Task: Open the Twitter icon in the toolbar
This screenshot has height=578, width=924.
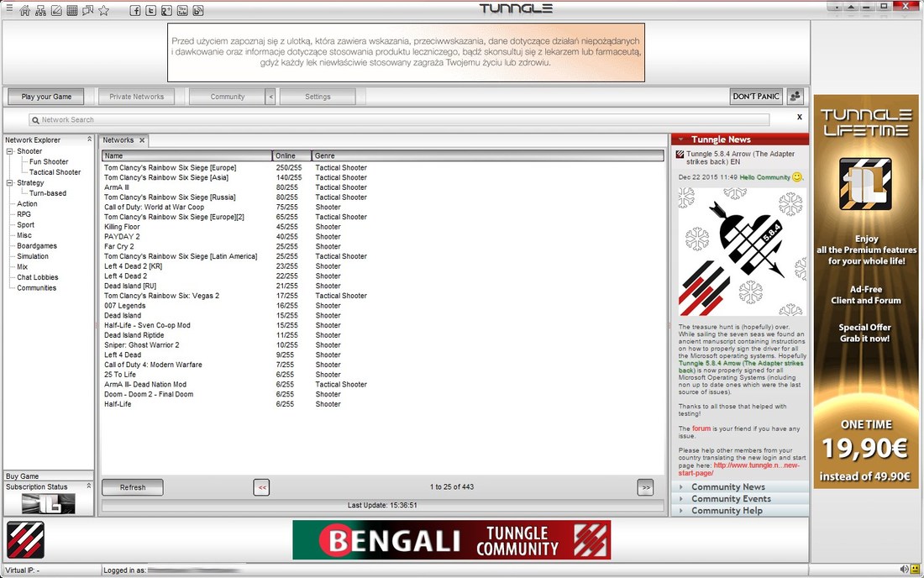Action: click(151, 10)
